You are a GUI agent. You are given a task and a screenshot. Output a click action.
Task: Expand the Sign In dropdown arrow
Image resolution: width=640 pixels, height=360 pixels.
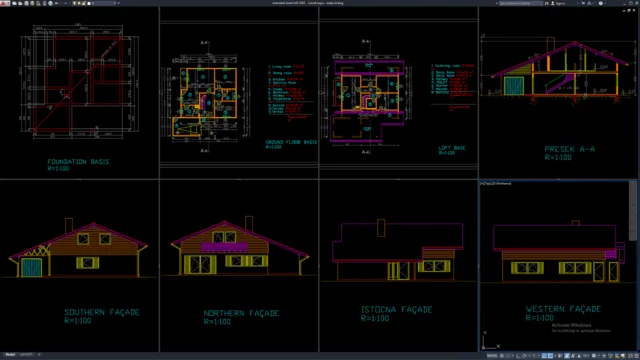pos(578,3)
